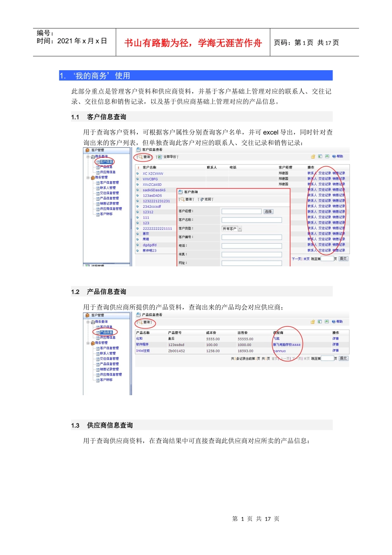Select 产品信息 in second tree panel
Image resolution: width=392 pixels, height=555 pixels.
[106, 332]
